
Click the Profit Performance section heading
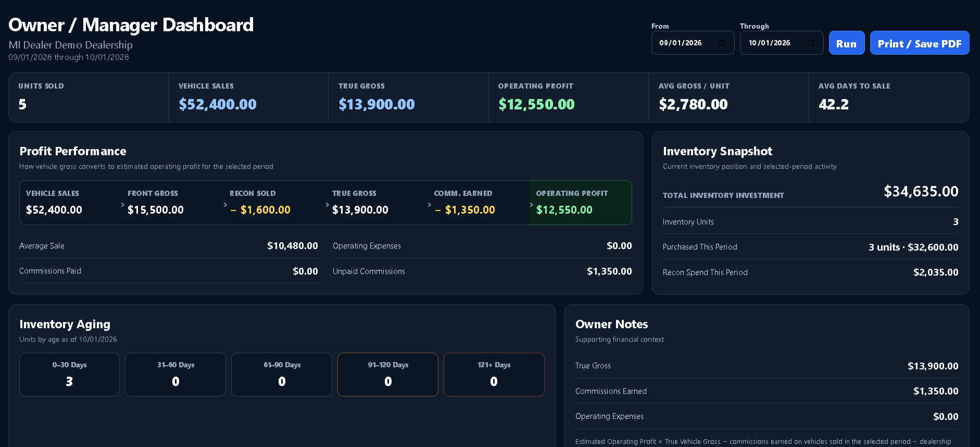[73, 151]
